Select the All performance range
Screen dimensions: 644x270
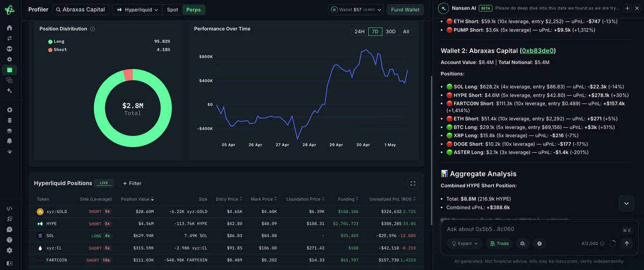pos(406,32)
